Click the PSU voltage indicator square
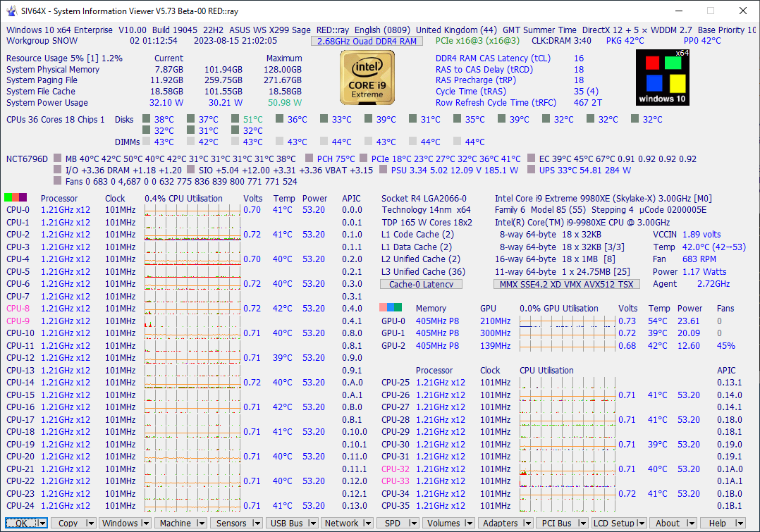This screenshot has height=532, width=760. (x=384, y=170)
